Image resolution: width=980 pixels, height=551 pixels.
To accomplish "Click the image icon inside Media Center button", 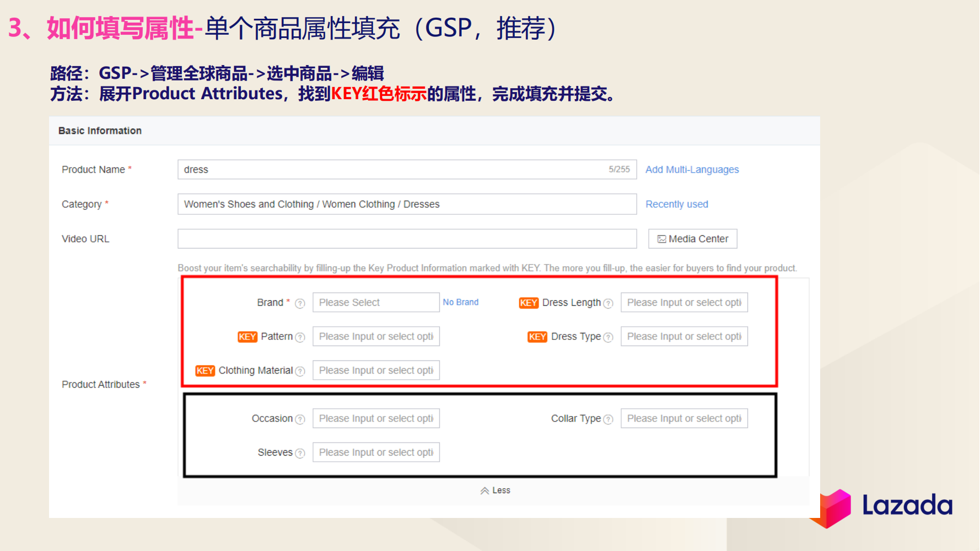I will (x=661, y=239).
